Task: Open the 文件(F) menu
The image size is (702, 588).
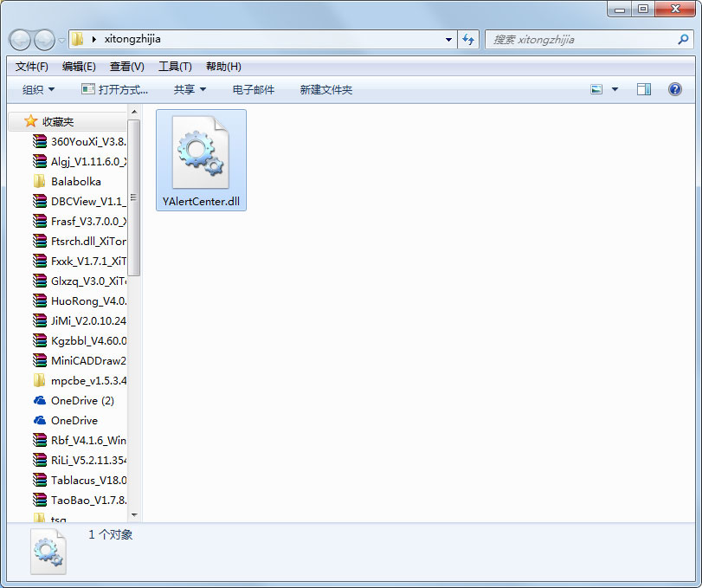Action: point(32,67)
